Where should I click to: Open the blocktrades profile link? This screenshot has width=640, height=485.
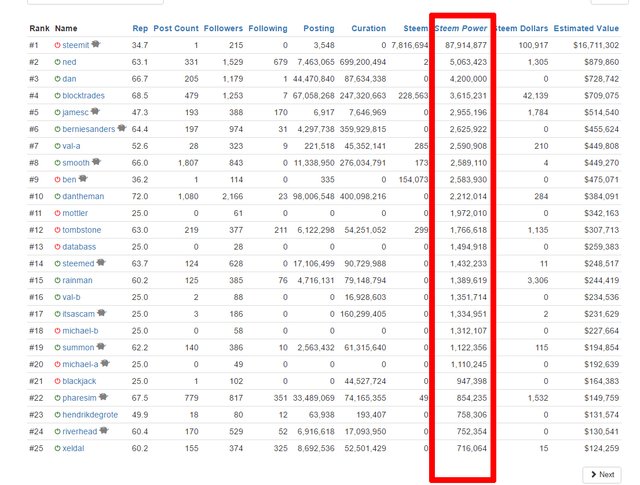click(83, 96)
